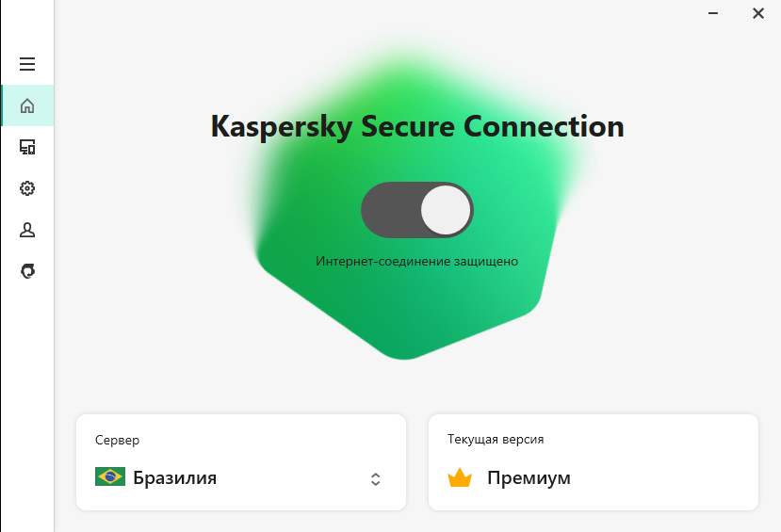
Task: Close the Kaspersky window
Action: pos(758,13)
